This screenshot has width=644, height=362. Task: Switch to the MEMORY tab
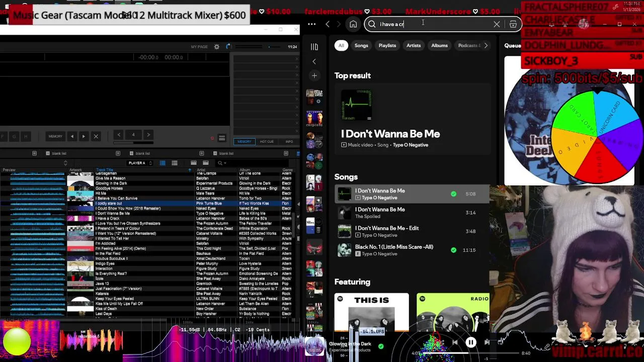tap(244, 142)
